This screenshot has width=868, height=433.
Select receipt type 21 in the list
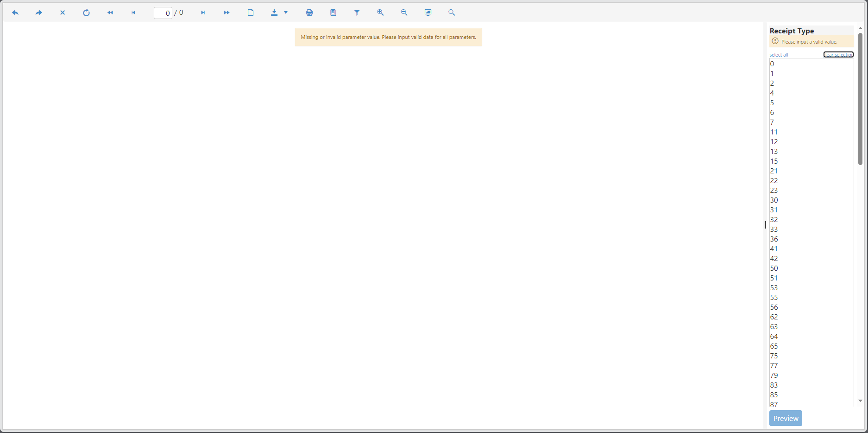tap(774, 171)
